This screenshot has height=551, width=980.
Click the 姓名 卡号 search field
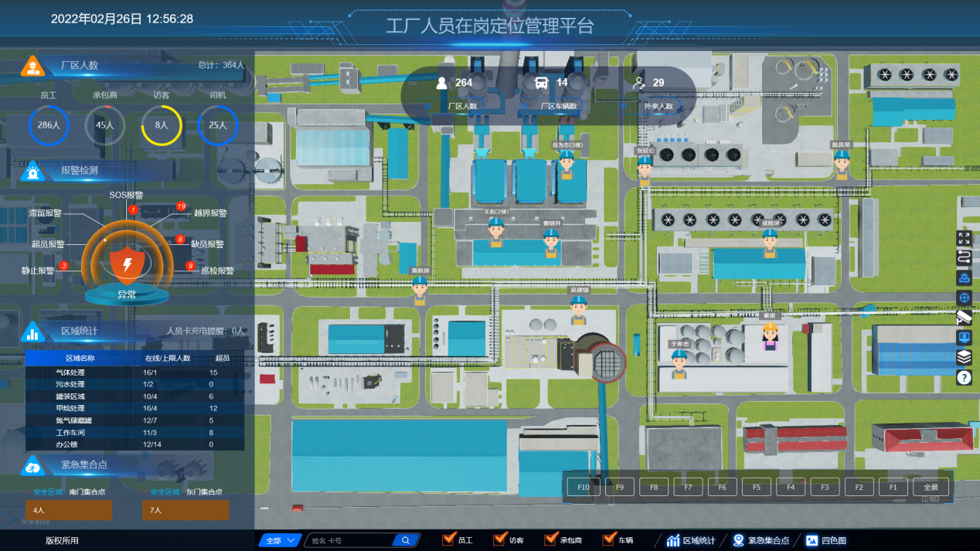pos(350,540)
